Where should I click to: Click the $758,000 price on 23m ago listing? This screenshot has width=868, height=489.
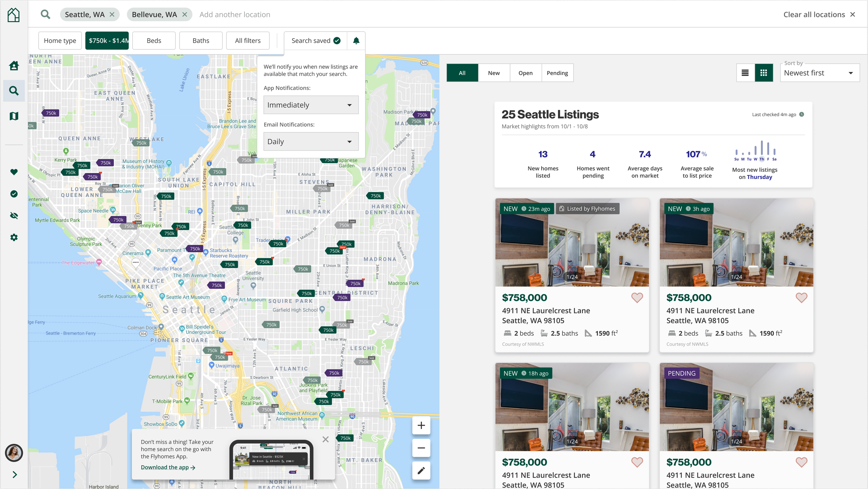pyautogui.click(x=524, y=298)
